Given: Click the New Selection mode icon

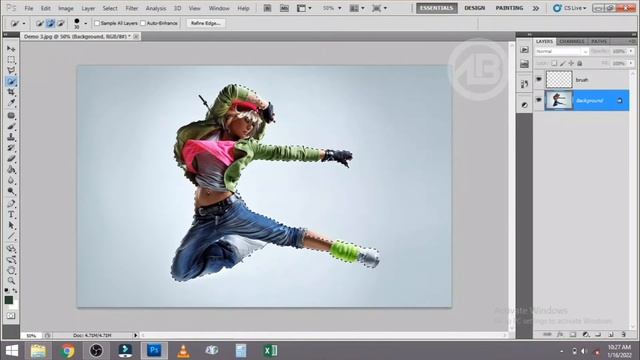Looking at the screenshot, I should click(x=40, y=23).
